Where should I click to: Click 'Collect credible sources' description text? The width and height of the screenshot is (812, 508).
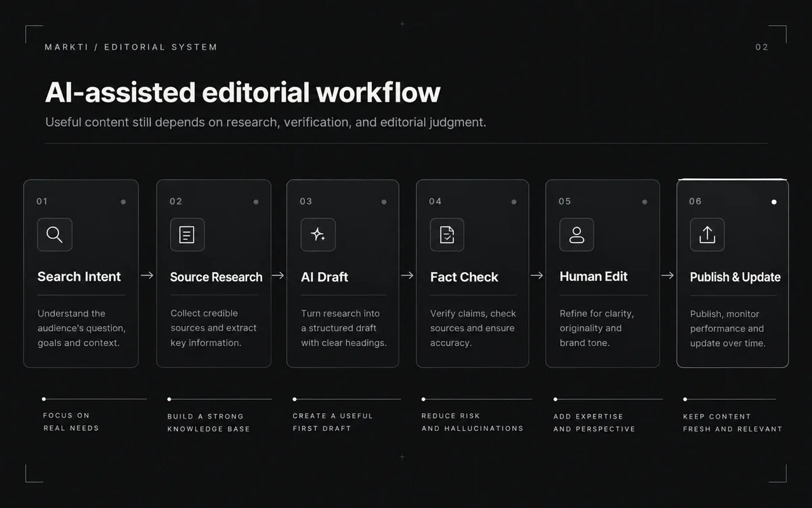(x=213, y=328)
